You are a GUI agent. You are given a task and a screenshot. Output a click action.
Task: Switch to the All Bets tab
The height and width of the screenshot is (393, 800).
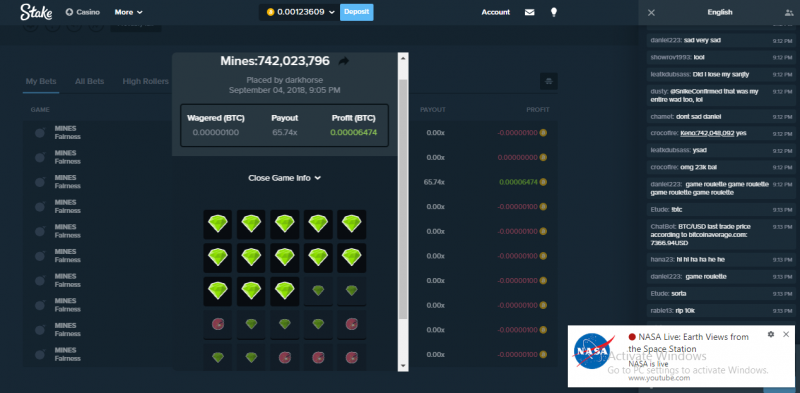89,81
